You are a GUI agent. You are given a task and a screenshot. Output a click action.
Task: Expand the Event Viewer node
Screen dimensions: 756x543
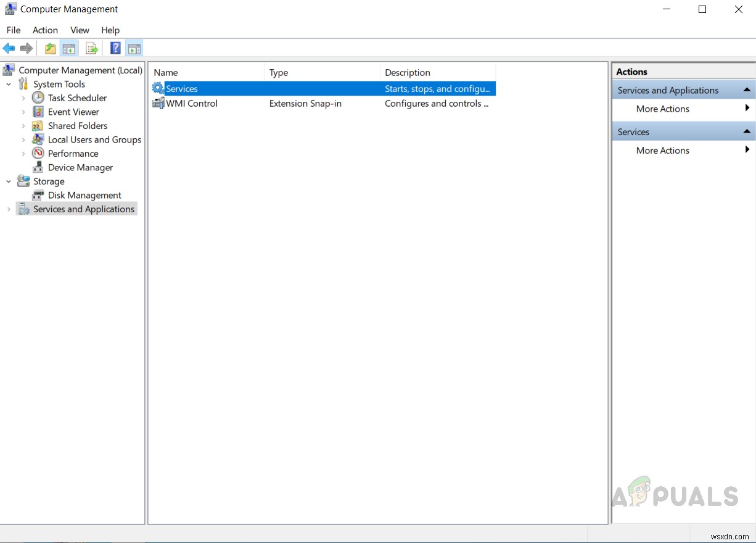click(x=23, y=112)
